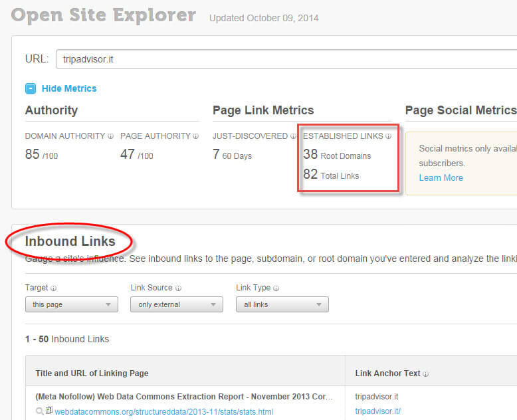517x420 pixels.
Task: Click the Page Authority info icon
Action: pos(195,136)
